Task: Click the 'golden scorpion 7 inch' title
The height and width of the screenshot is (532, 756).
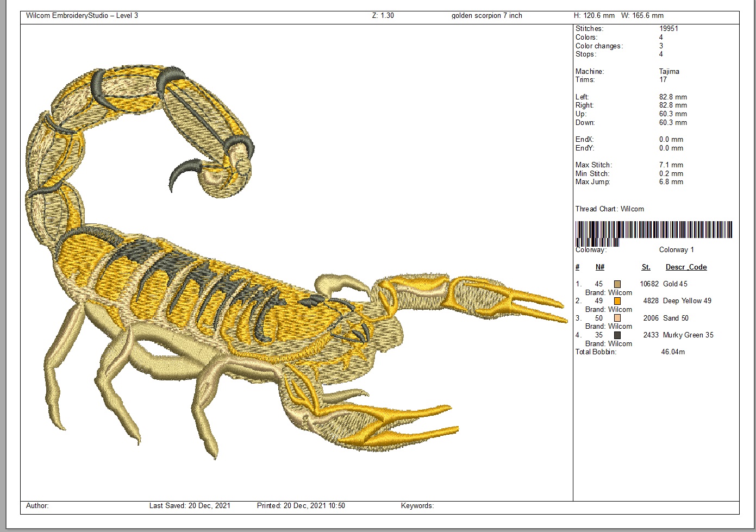Action: [486, 16]
